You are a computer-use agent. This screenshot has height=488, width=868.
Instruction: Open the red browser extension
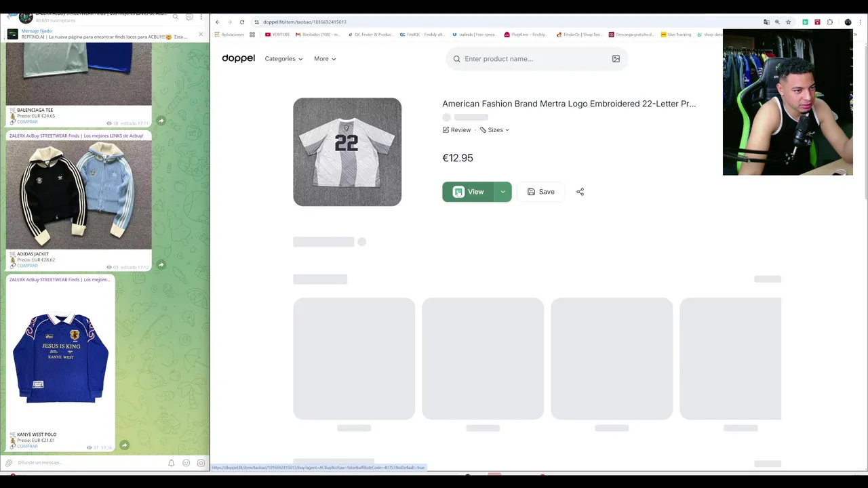(817, 22)
